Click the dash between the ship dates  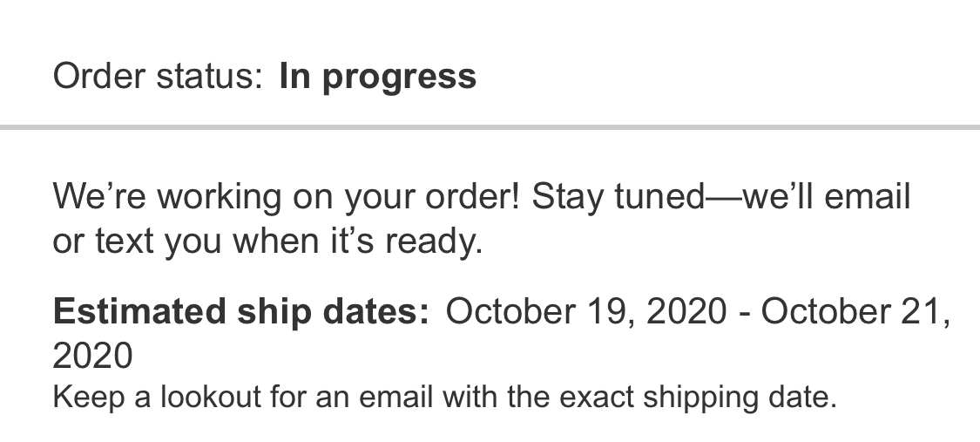click(744, 312)
